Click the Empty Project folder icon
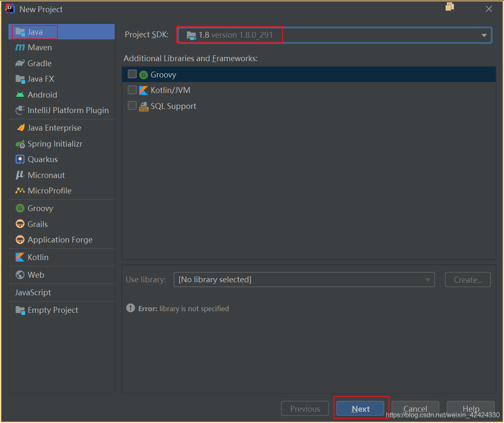The height and width of the screenshot is (423, 504). point(20,310)
